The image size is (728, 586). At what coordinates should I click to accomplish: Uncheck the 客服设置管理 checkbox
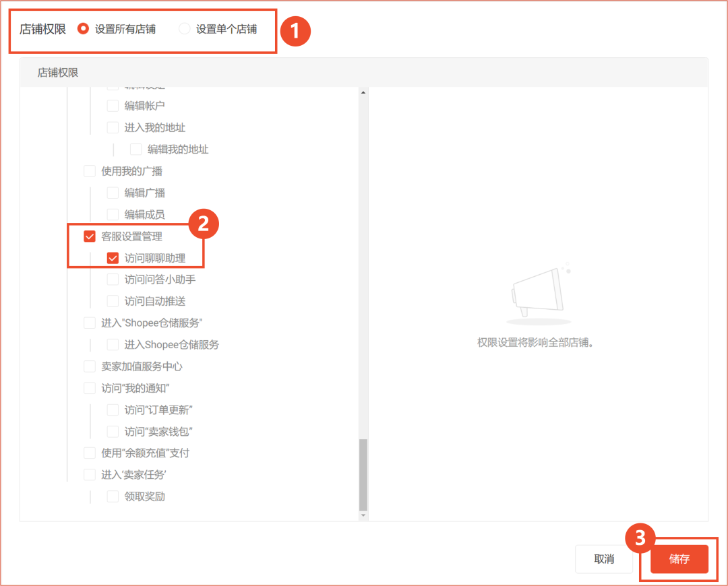pyautogui.click(x=90, y=236)
